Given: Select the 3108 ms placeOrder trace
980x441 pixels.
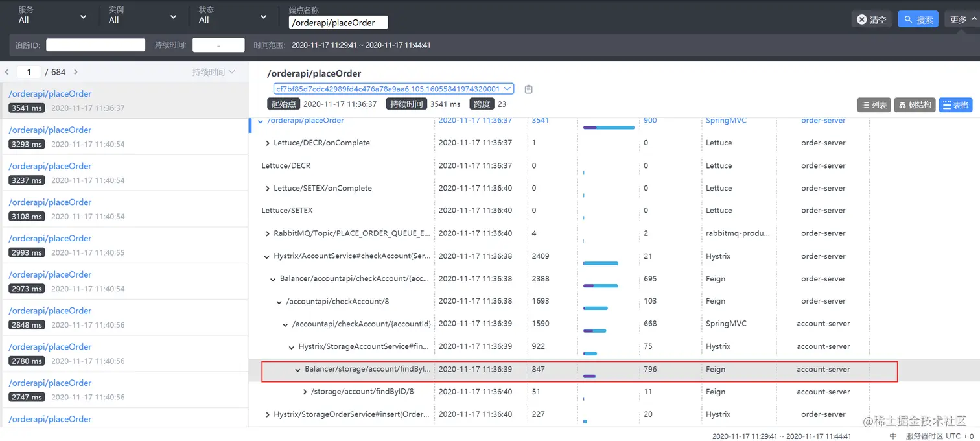Looking at the screenshot, I should [x=125, y=209].
